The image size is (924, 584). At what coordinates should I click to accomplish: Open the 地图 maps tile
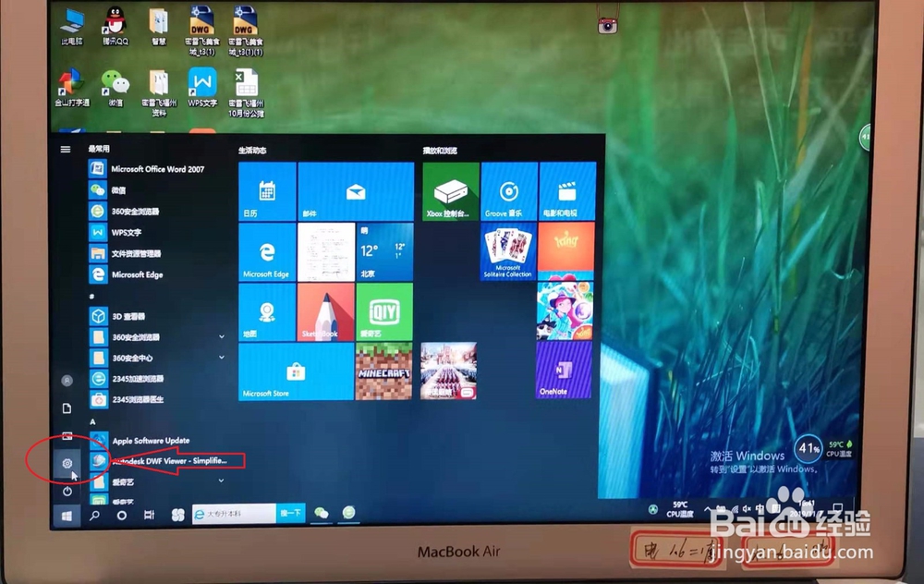[267, 311]
